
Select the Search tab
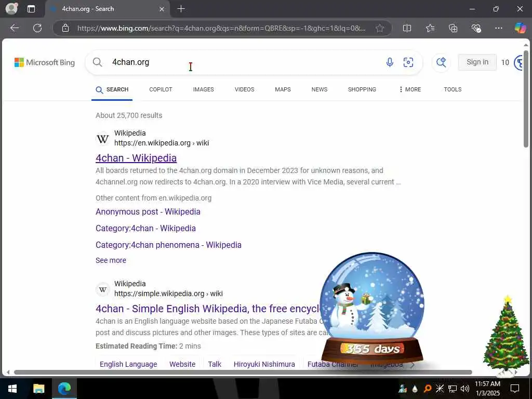[112, 89]
